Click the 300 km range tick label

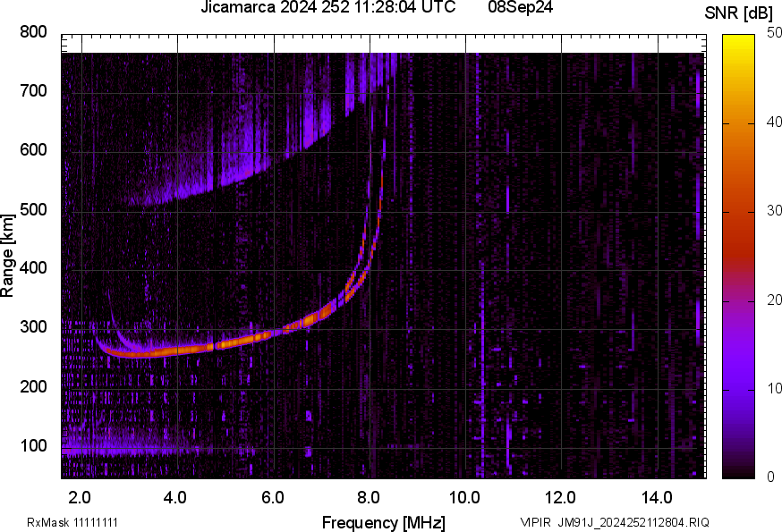[33, 327]
